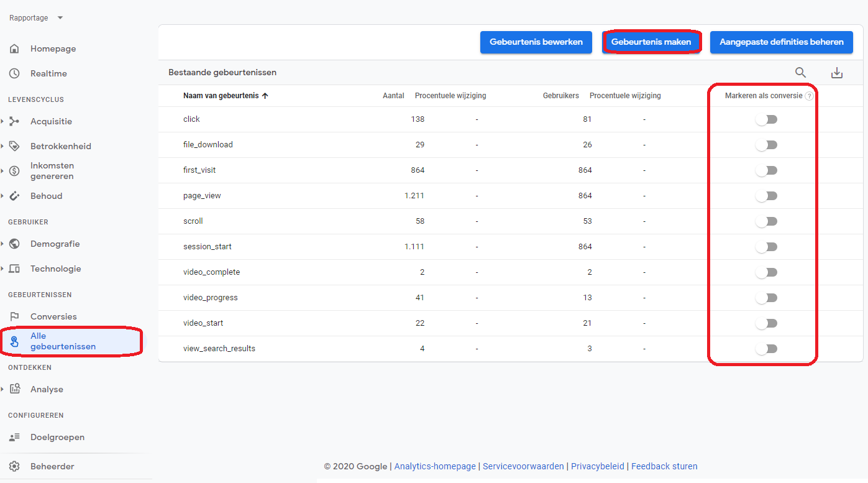Viewport: 868px width, 483px height.
Task: Toggle conversion switch for video_start
Action: pos(767,323)
